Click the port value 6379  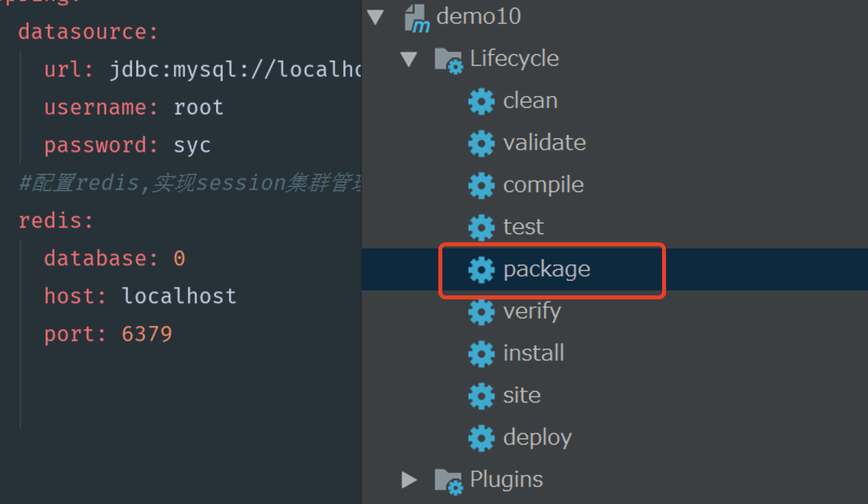[147, 334]
